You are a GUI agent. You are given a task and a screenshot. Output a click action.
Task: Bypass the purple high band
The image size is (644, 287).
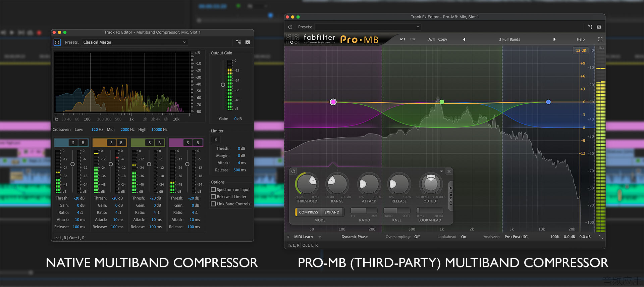(x=198, y=143)
